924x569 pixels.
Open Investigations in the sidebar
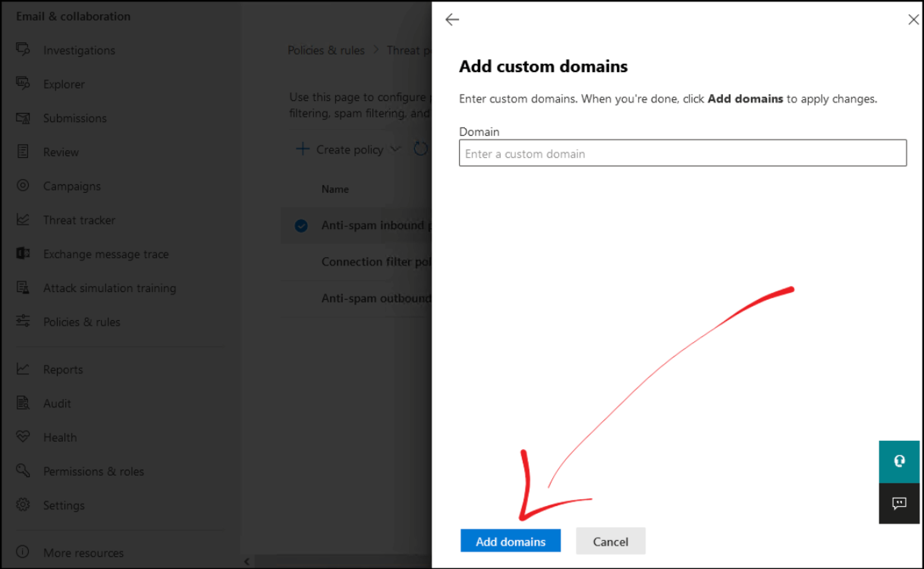tap(79, 50)
